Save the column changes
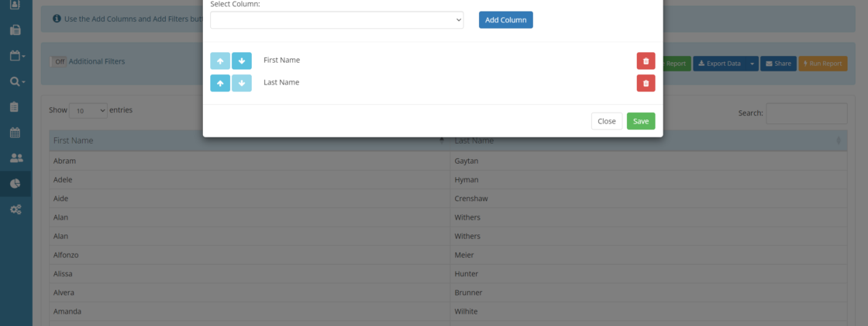The width and height of the screenshot is (868, 326). click(640, 121)
